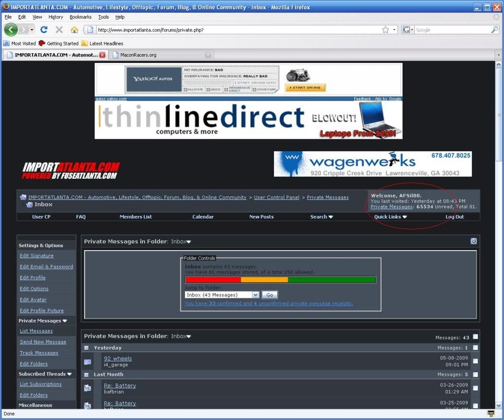Open the Help menu
Viewport: 504px width, 420px height.
[x=120, y=17]
